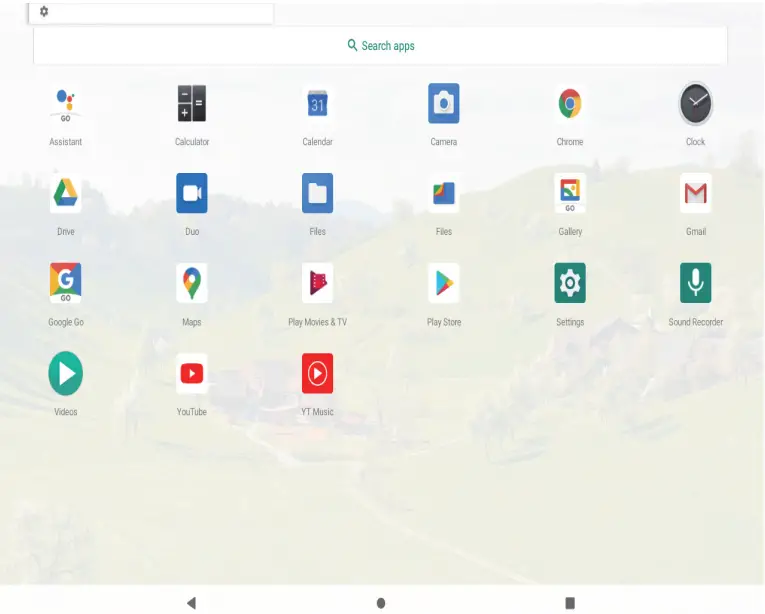
Task: Tap the Recents square navigation button
Action: coord(570,603)
